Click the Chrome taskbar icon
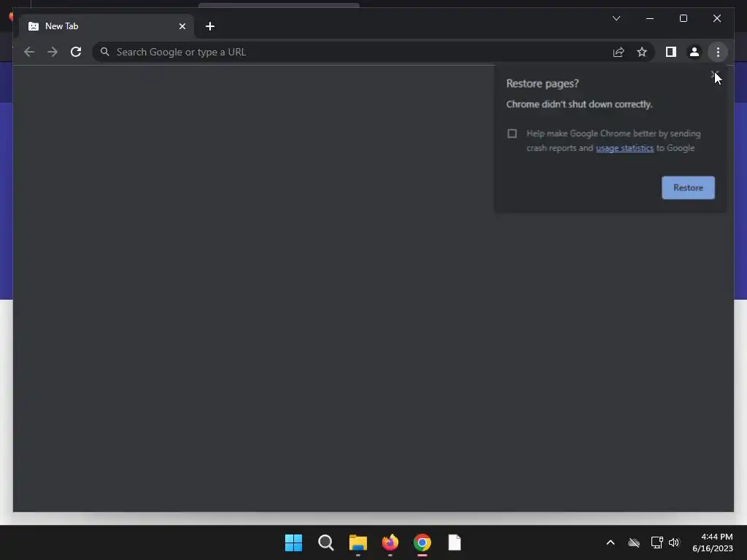Screen dimensions: 747x560 [422, 542]
